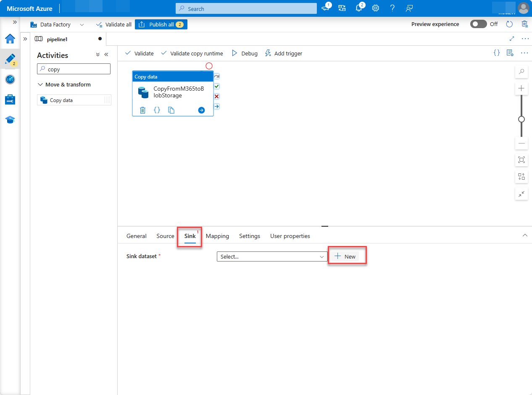Open the Data Factory dropdown
Viewport: 532px width, 395px height.
pos(82,24)
